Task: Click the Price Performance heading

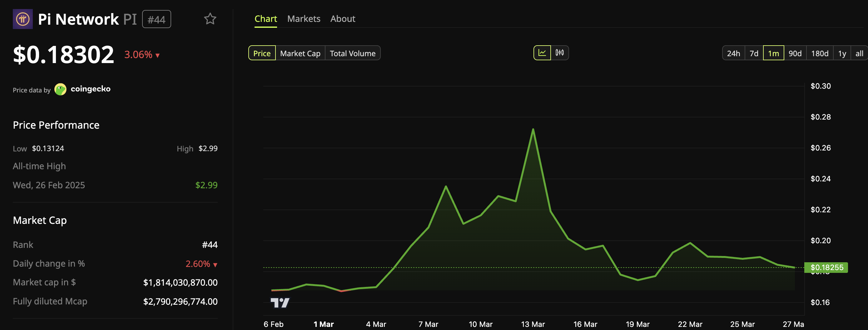Action: [56, 125]
